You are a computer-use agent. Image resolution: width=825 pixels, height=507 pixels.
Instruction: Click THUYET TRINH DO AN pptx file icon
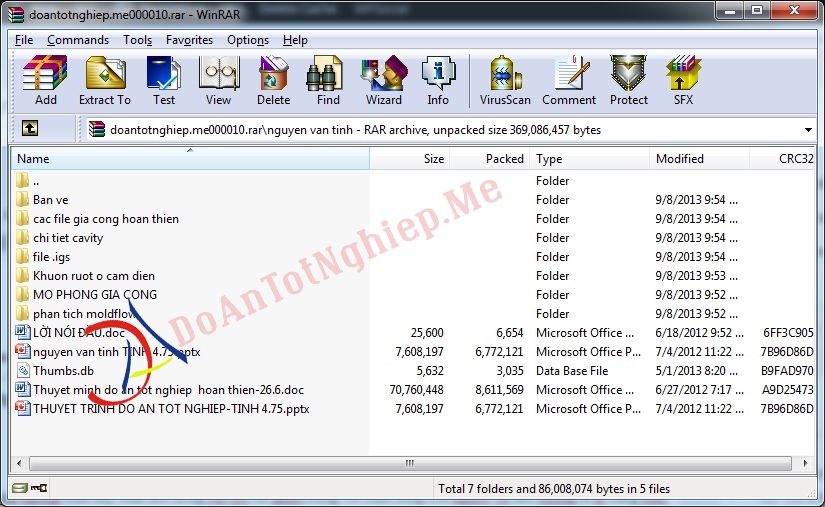[23, 408]
